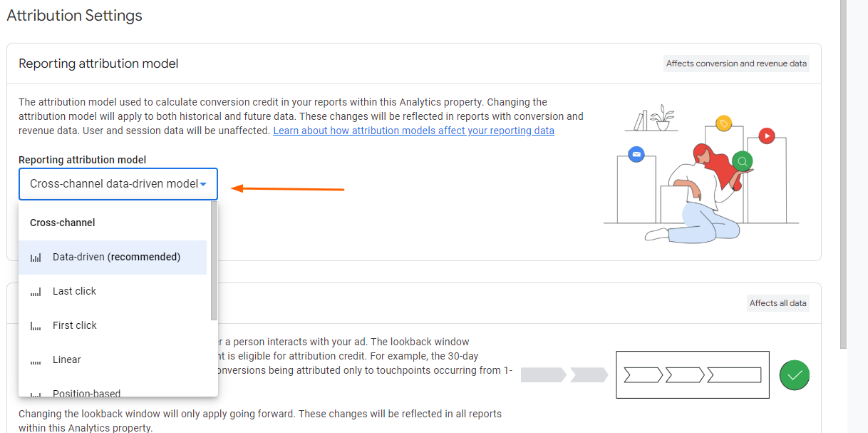Click the green checkmark circle icon
Screen dimensions: 868x433
[795, 375]
